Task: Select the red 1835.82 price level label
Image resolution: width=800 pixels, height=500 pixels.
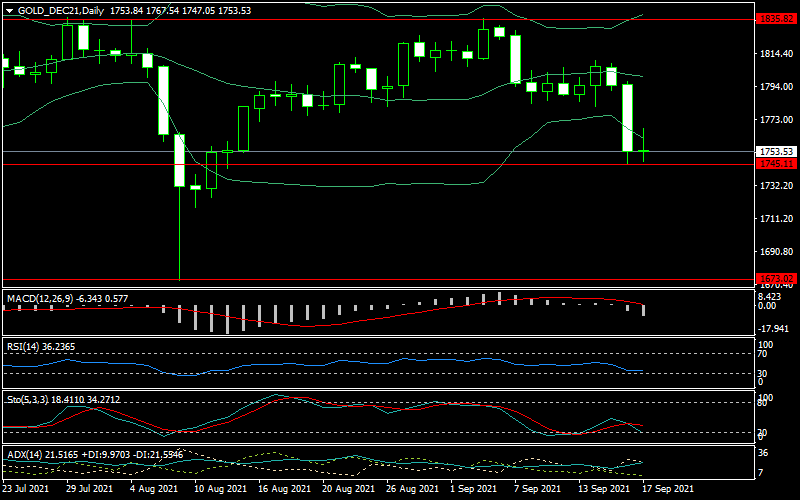Action: pos(776,19)
